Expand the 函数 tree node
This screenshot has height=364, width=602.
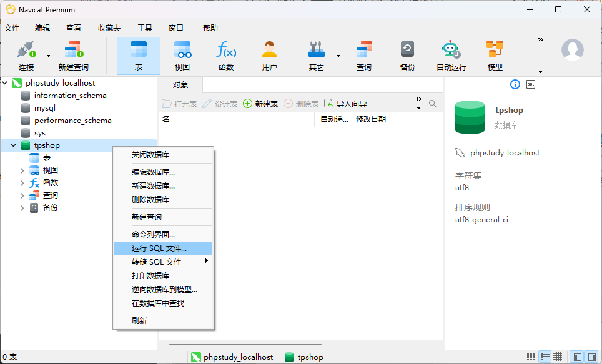pos(22,183)
